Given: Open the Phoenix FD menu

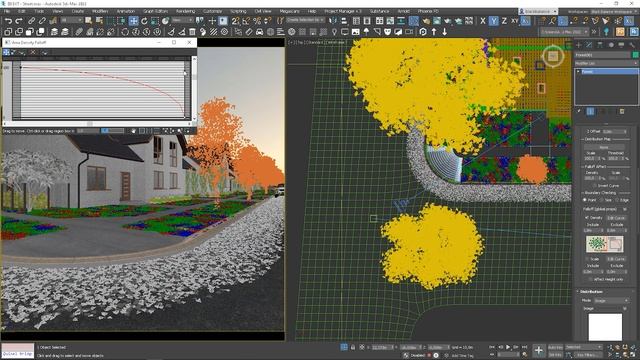Looking at the screenshot, I should click(428, 11).
